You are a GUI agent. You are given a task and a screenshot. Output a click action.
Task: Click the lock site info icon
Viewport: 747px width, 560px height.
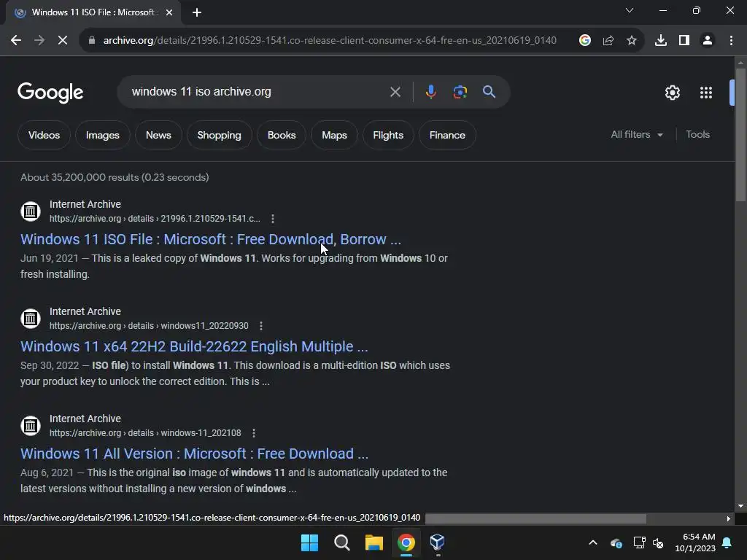[92, 41]
